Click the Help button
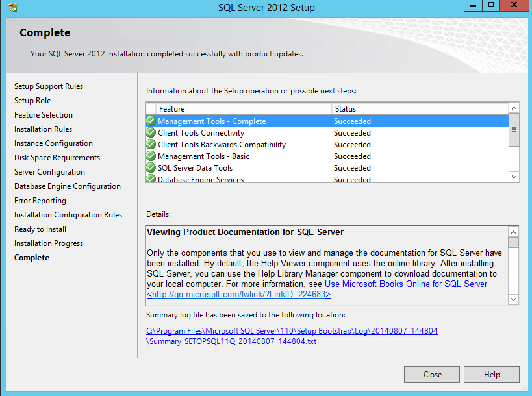532x396 pixels. 491,375
